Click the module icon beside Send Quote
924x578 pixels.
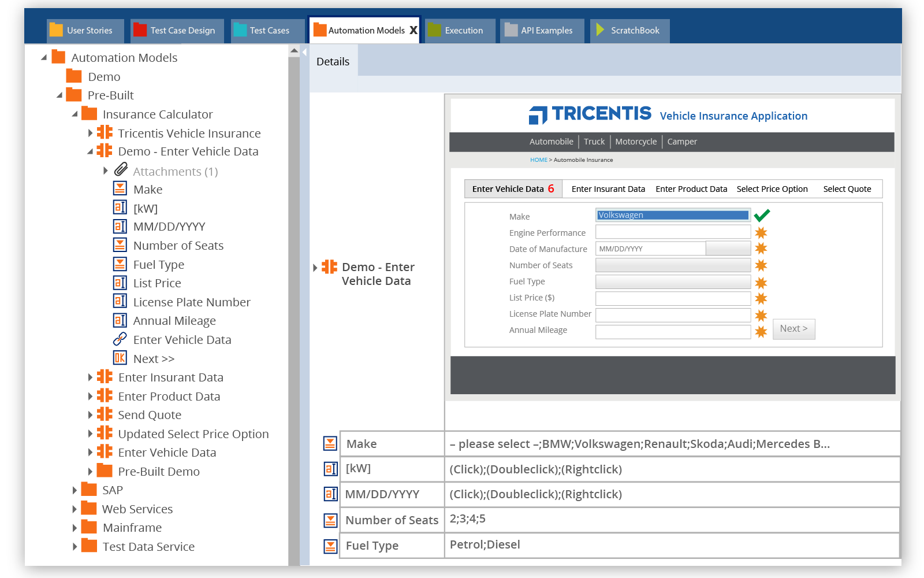pos(105,414)
